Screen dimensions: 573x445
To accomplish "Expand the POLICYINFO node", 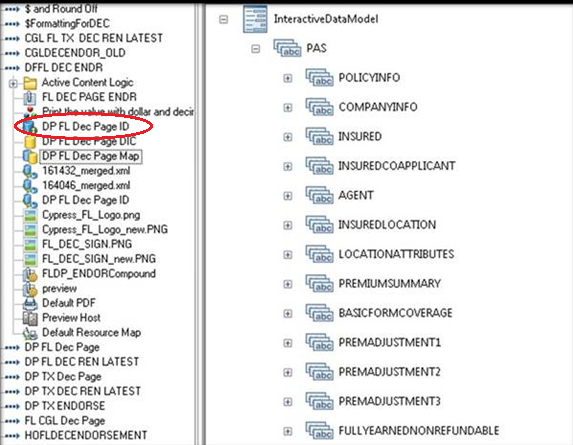I will coord(288,78).
